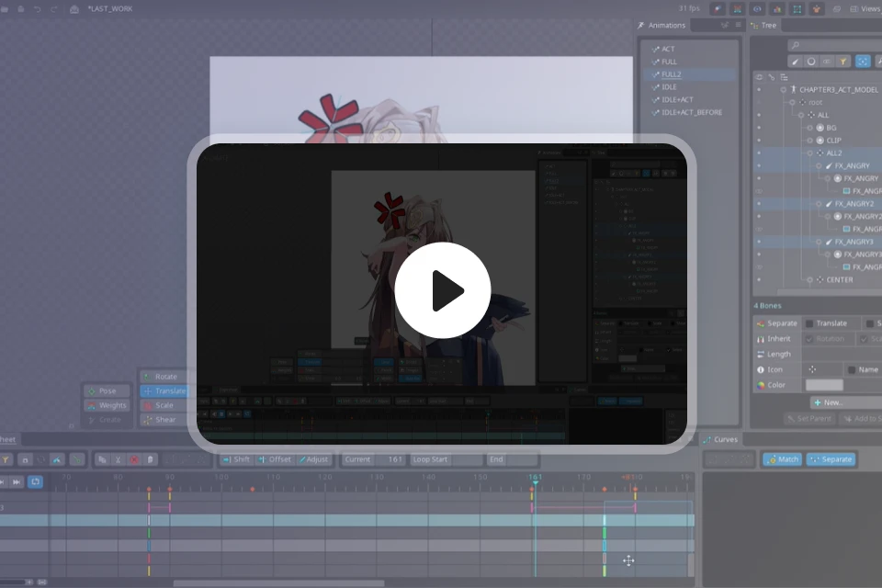
Task: Toggle the circle slot filter in tree toolbar
Action: (x=811, y=62)
